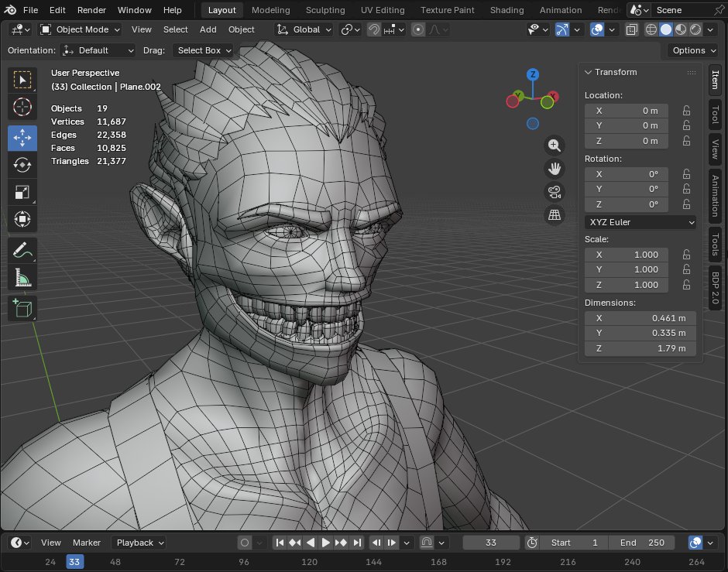Select the Move tool
Screen dimensions: 728x572
tap(22, 139)
